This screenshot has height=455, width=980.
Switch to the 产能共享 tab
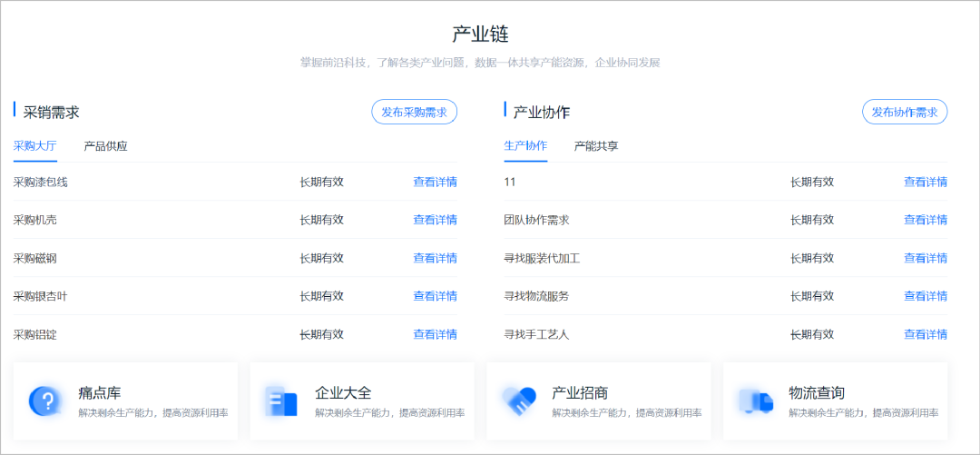pyautogui.click(x=596, y=146)
